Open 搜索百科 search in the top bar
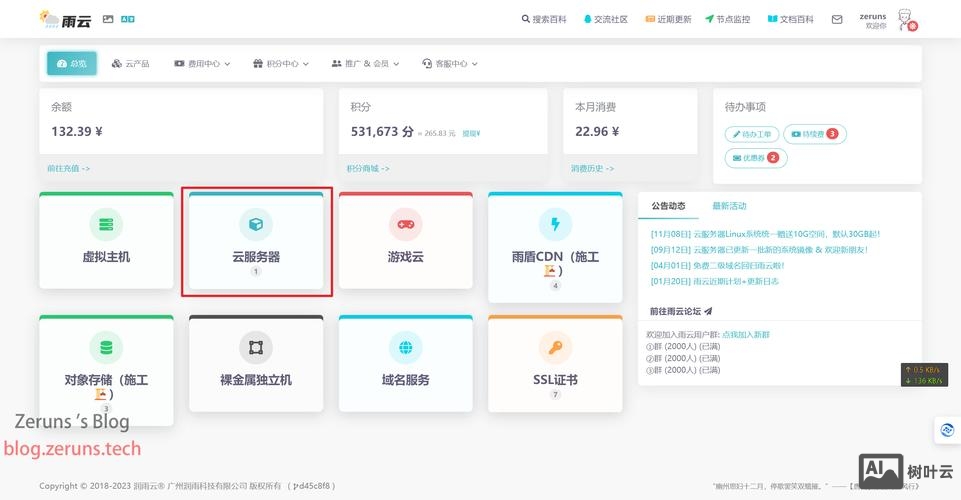This screenshot has height=500, width=961. 544,19
